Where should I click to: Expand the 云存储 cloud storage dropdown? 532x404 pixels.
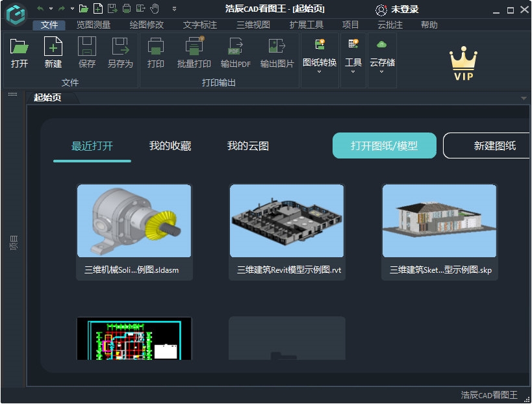tap(382, 57)
